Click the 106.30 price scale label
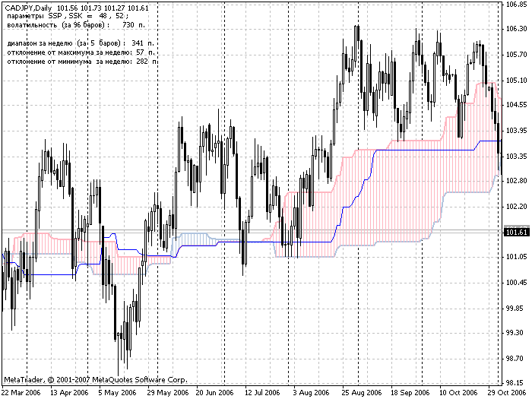Image resolution: width=532 pixels, height=399 pixels. [x=516, y=29]
